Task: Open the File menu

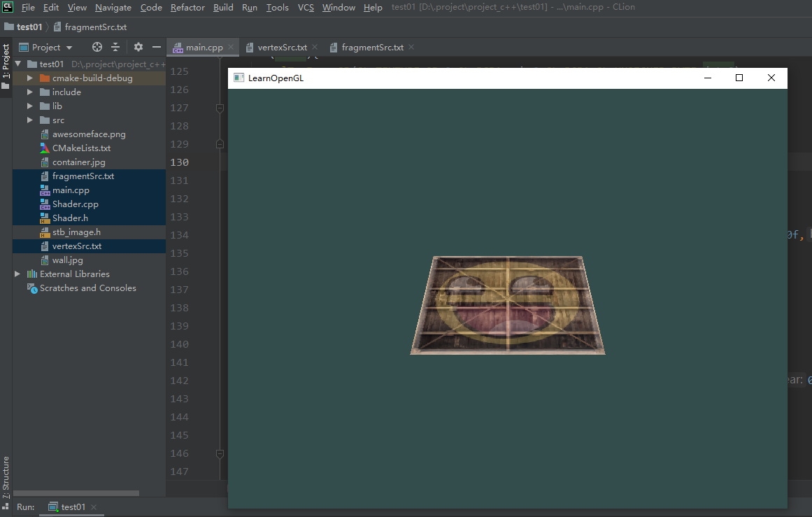Action: pos(28,7)
